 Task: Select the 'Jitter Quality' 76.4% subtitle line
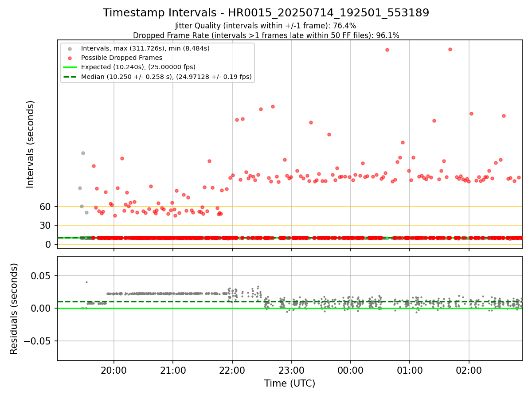click(266, 26)
